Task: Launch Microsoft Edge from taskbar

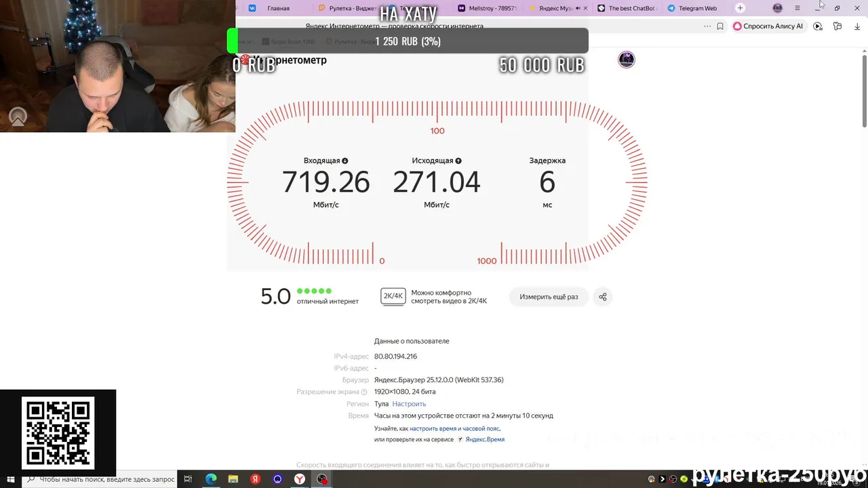Action: pyautogui.click(x=211, y=479)
